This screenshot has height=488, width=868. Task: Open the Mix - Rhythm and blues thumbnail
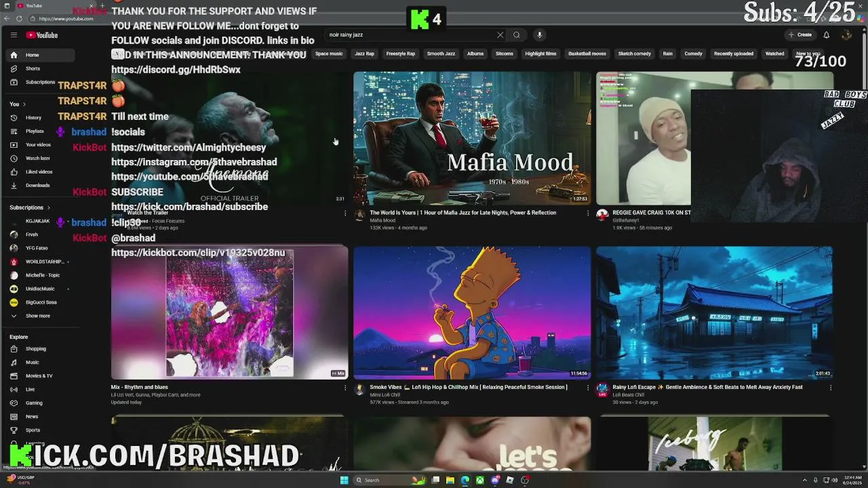229,313
